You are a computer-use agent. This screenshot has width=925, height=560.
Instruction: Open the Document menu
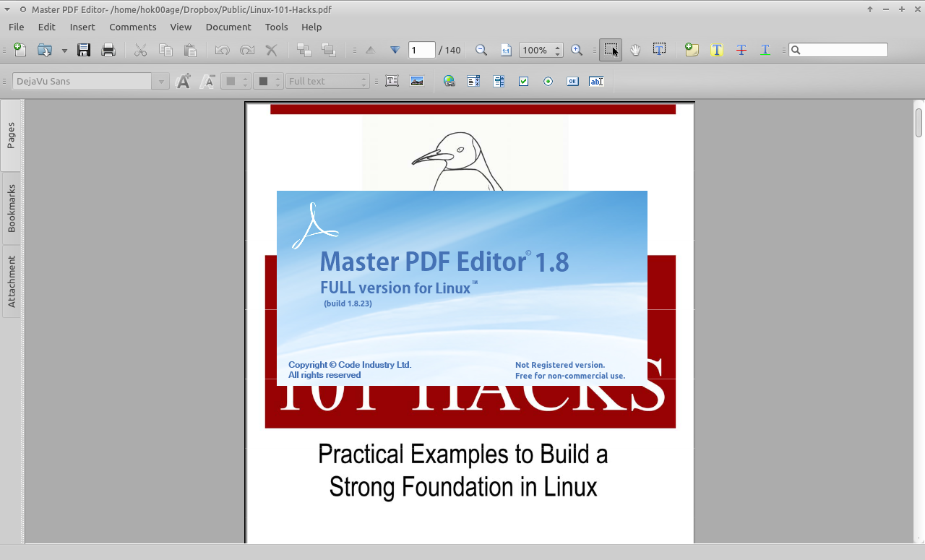[228, 27]
